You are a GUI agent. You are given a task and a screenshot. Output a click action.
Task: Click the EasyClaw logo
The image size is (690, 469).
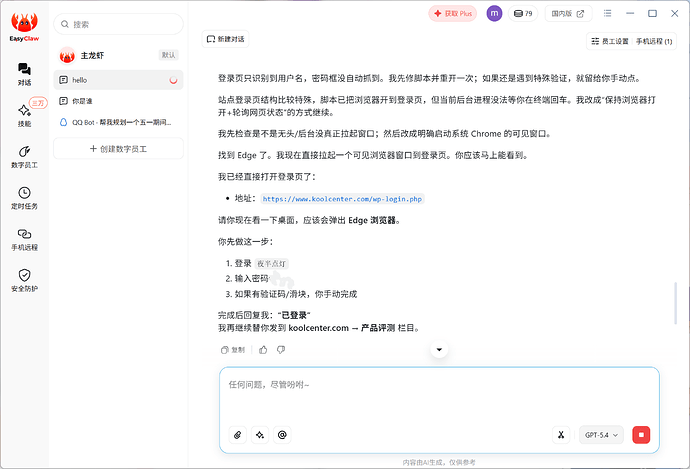click(x=24, y=27)
